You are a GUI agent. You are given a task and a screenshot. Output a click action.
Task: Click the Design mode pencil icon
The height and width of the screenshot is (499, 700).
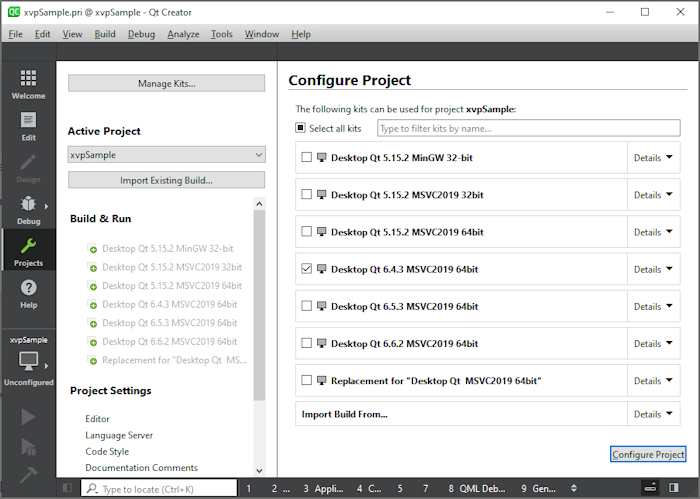click(x=28, y=162)
